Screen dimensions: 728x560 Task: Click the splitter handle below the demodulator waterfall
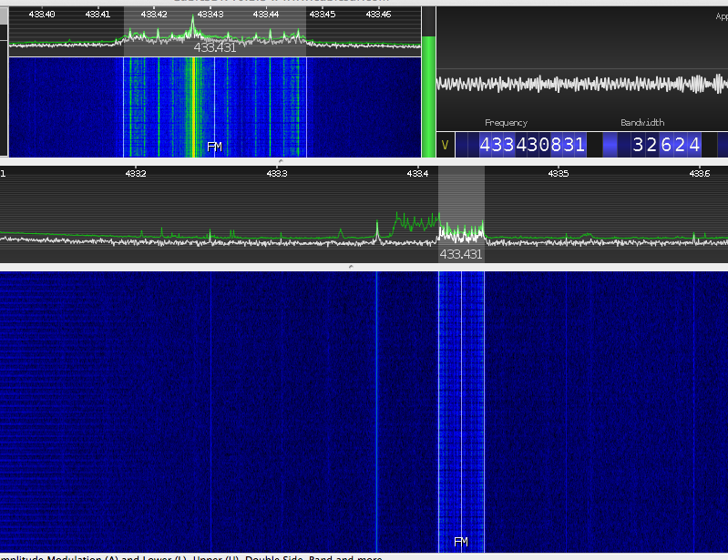point(281,161)
